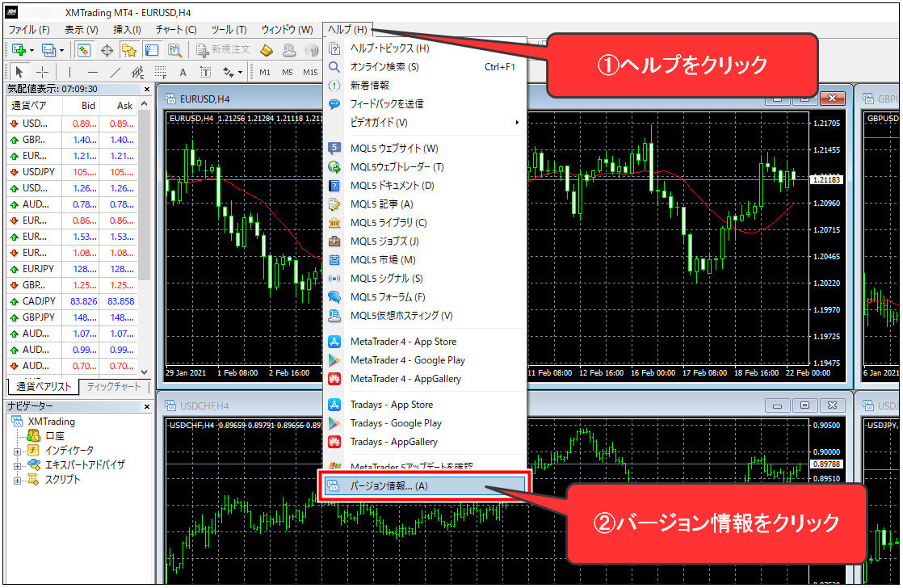
Task: Choose オンライン検索 (S) menu entry
Action: point(425,67)
